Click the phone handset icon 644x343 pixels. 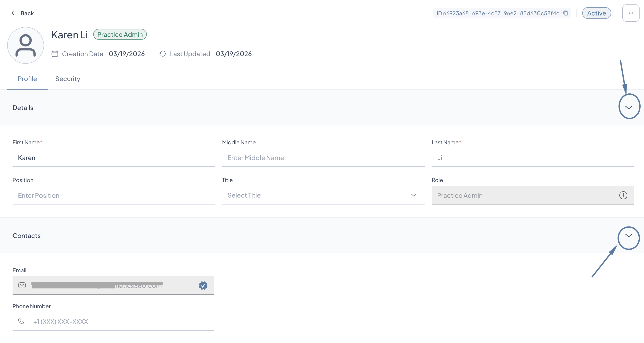point(21,321)
